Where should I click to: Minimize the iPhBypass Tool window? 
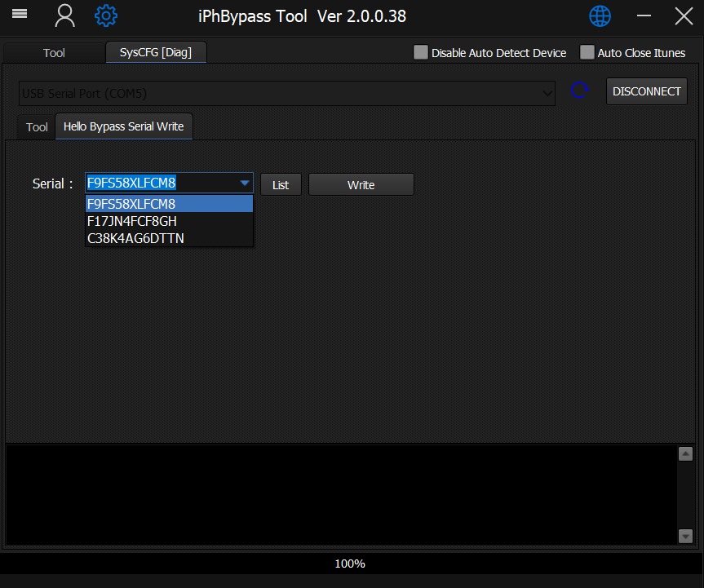point(644,15)
